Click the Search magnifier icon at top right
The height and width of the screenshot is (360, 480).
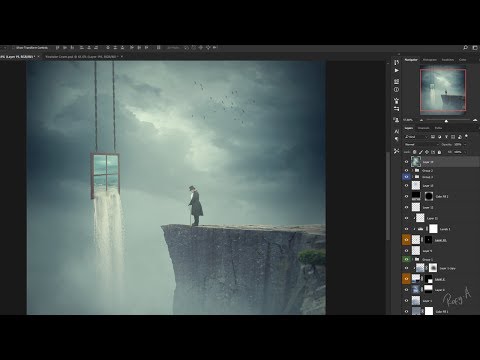coord(465,48)
